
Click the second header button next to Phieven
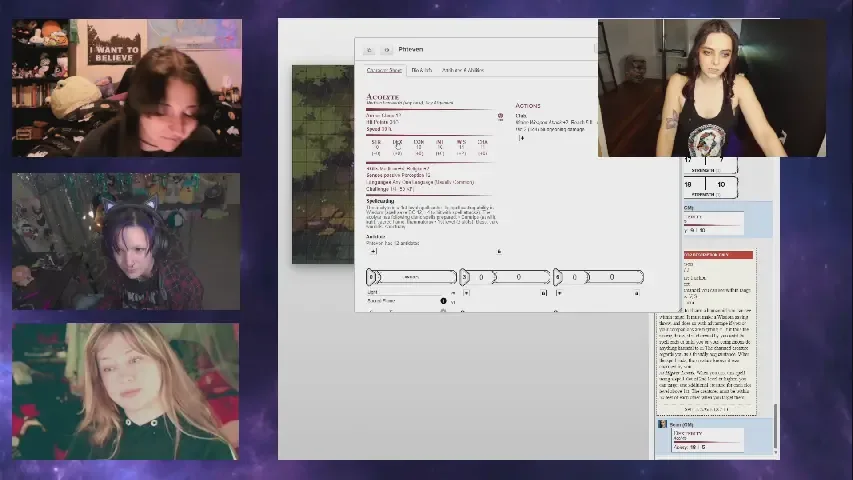click(x=386, y=49)
